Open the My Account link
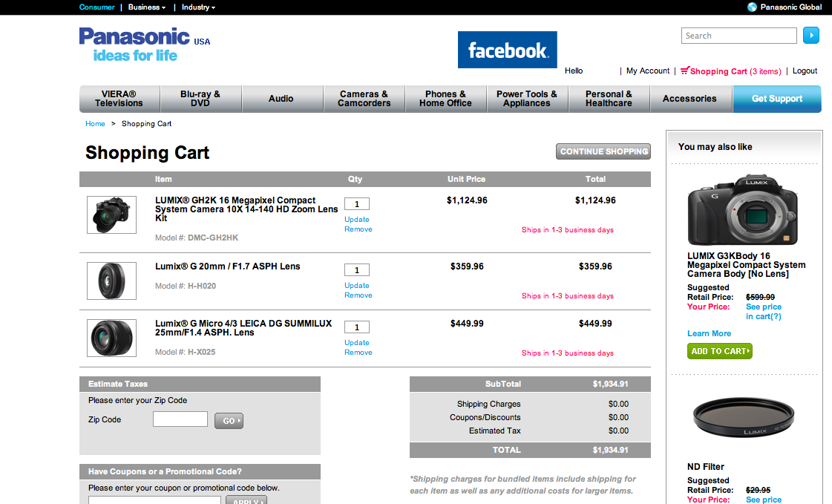 (x=648, y=71)
